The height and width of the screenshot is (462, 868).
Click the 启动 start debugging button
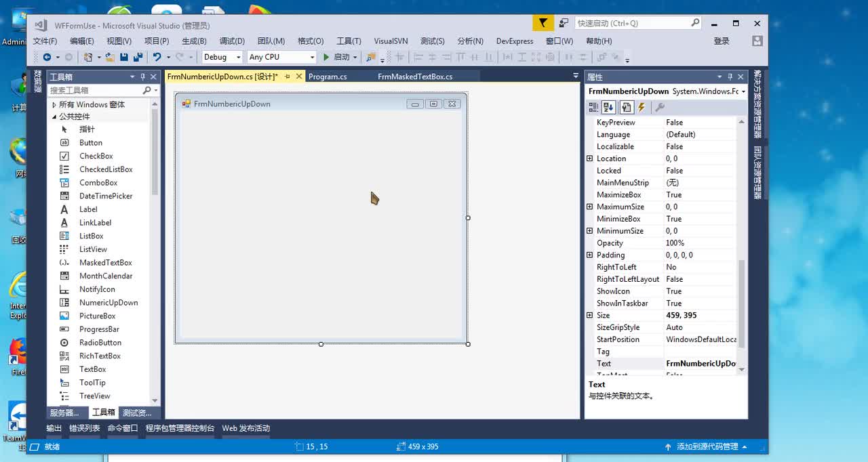[x=336, y=58]
